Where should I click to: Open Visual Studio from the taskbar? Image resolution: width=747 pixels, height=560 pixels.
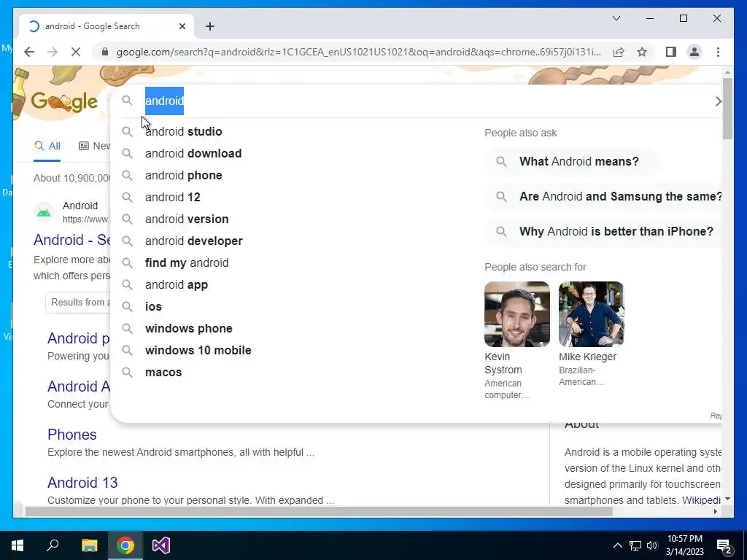[x=161, y=545]
